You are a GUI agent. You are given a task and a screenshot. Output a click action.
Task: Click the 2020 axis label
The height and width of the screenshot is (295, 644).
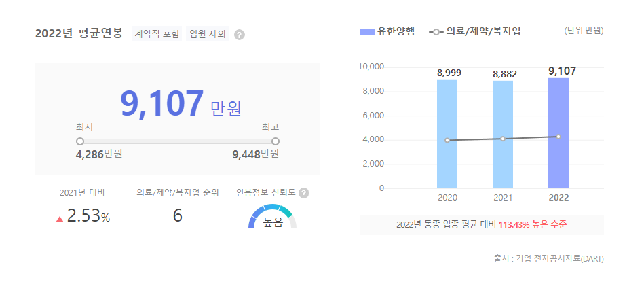click(x=447, y=198)
